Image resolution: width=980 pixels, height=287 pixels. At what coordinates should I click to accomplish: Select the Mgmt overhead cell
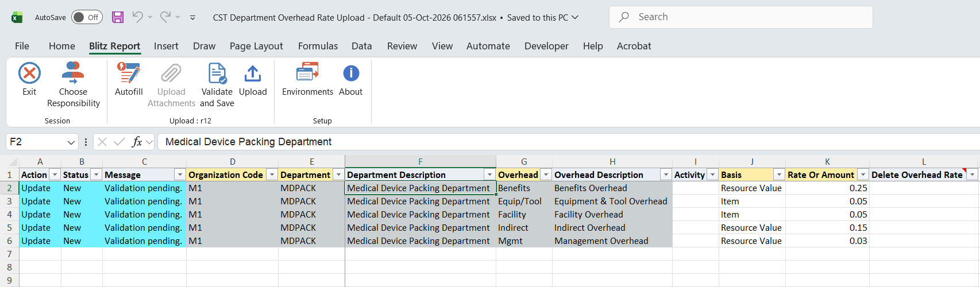(524, 241)
